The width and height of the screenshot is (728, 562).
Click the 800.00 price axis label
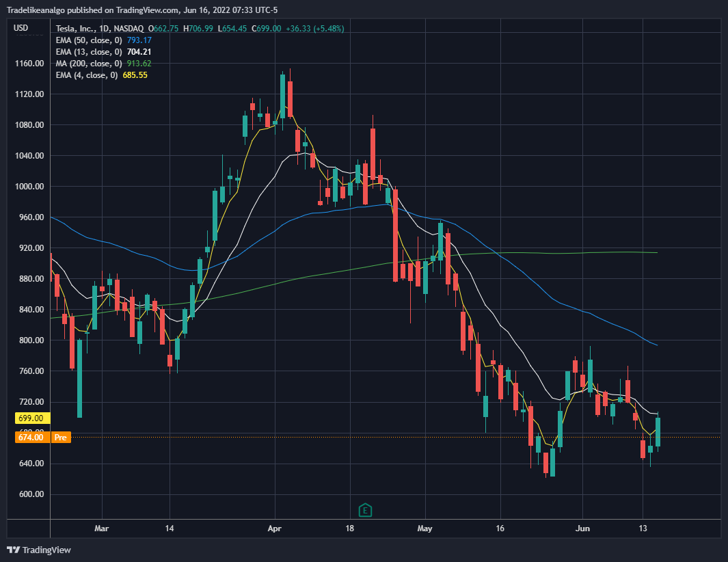(31, 340)
